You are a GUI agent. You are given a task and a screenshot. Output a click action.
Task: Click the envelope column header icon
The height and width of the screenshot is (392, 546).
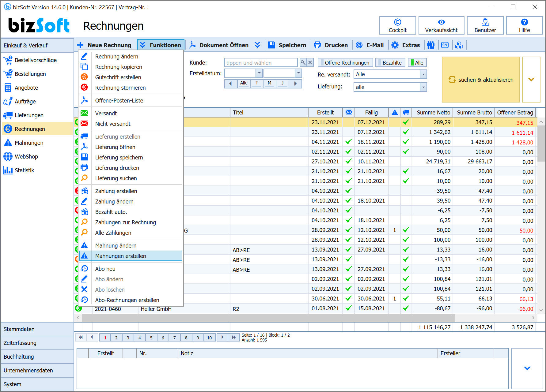pyautogui.click(x=349, y=112)
